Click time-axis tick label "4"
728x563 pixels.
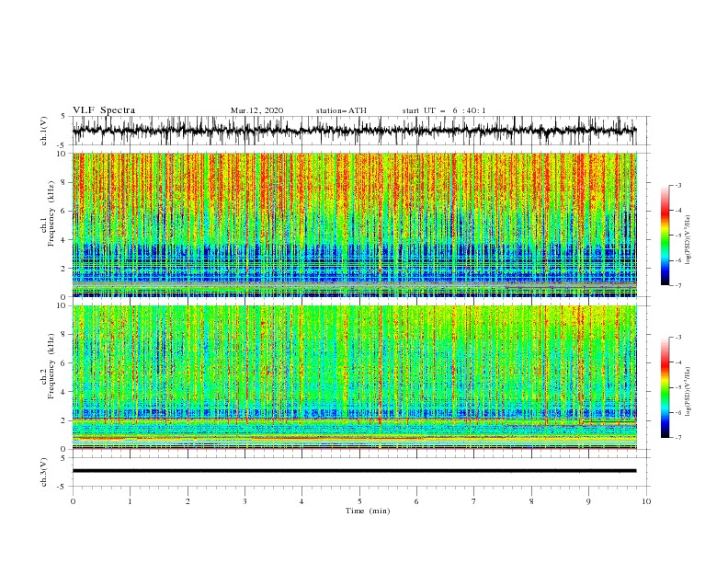301,501
